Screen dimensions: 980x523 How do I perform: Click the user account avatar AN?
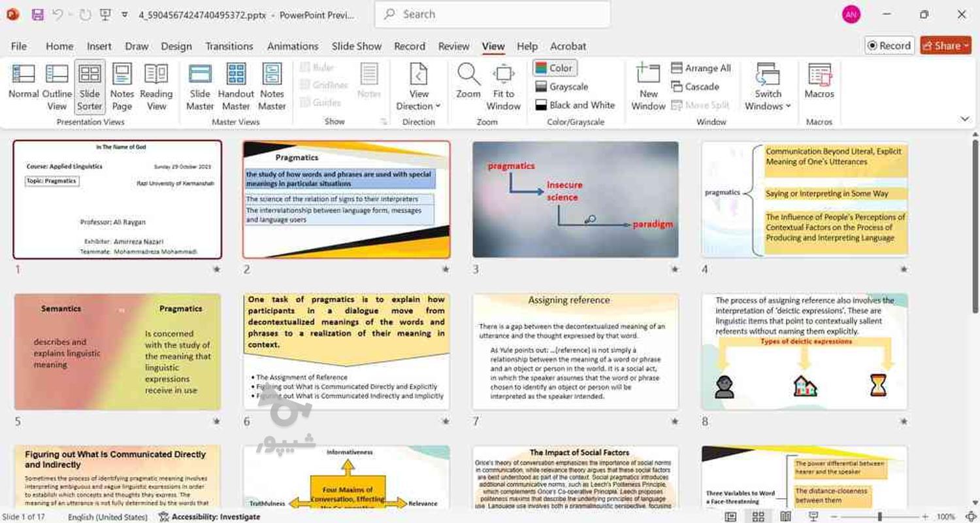coord(851,14)
